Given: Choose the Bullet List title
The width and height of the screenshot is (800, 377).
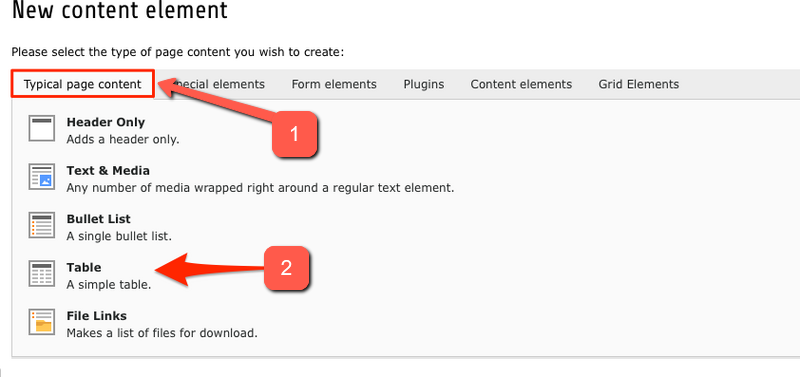Looking at the screenshot, I should coord(98,219).
